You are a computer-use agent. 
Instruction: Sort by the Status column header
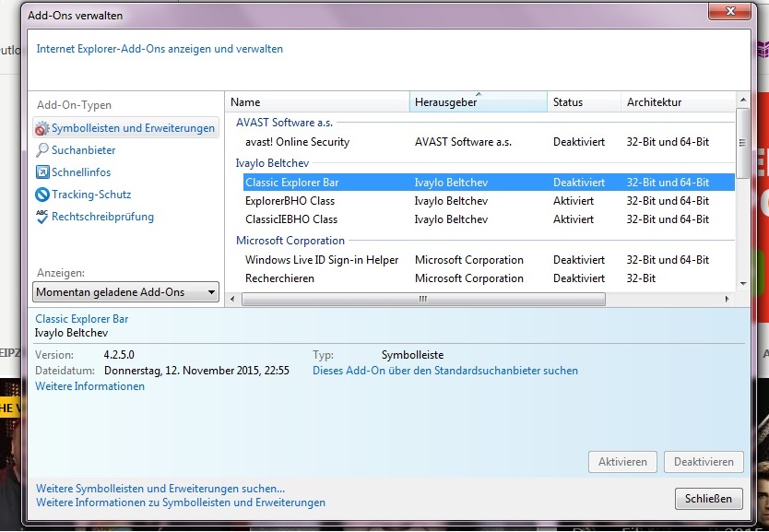(x=584, y=102)
